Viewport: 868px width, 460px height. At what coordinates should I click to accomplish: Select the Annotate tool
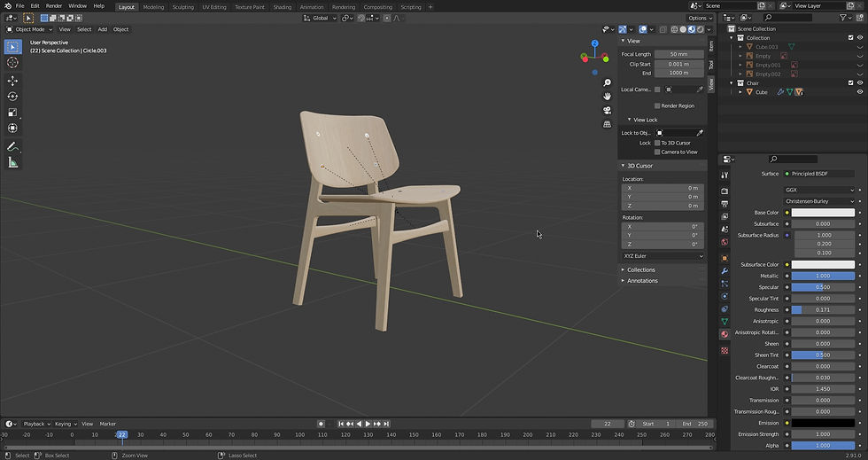coord(12,147)
